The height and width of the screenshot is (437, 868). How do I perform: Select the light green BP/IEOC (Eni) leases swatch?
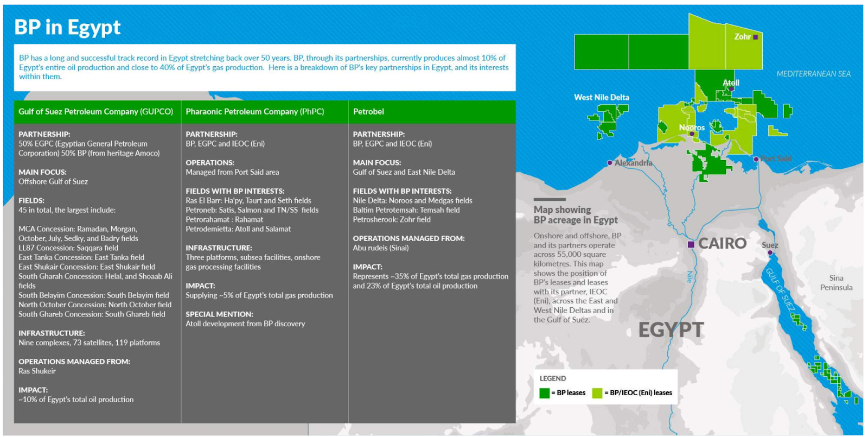[x=597, y=393]
